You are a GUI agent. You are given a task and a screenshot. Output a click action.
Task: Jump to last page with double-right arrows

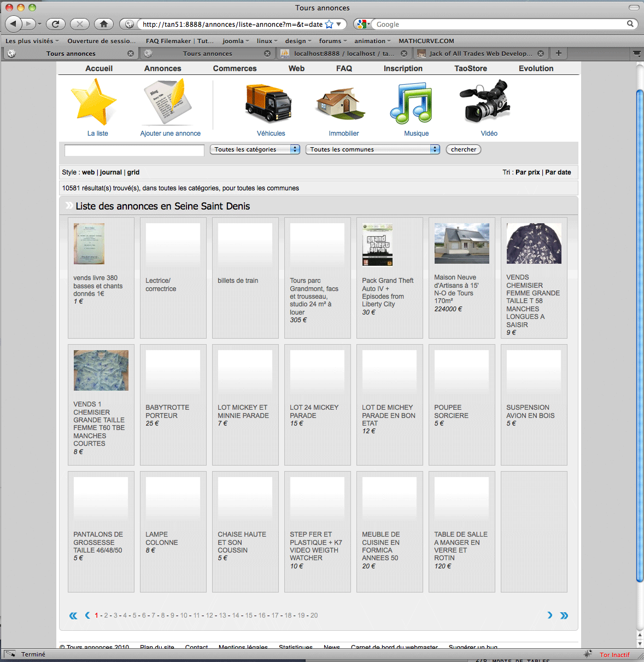564,615
